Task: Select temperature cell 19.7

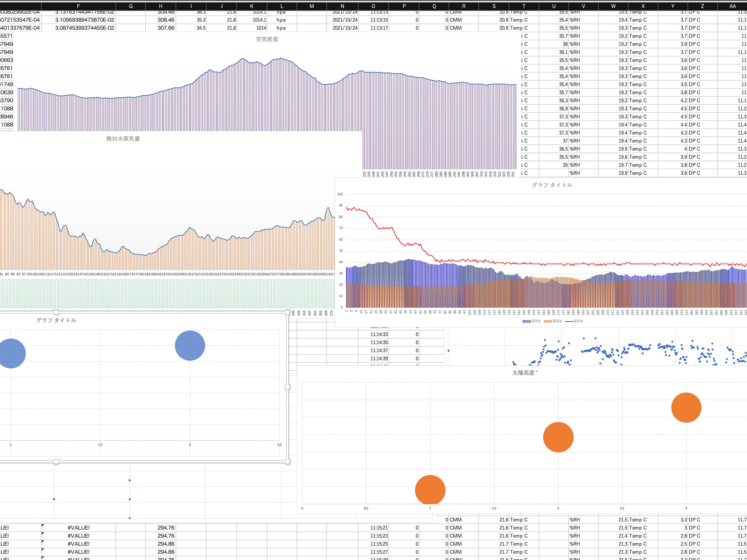Action: tap(613, 165)
